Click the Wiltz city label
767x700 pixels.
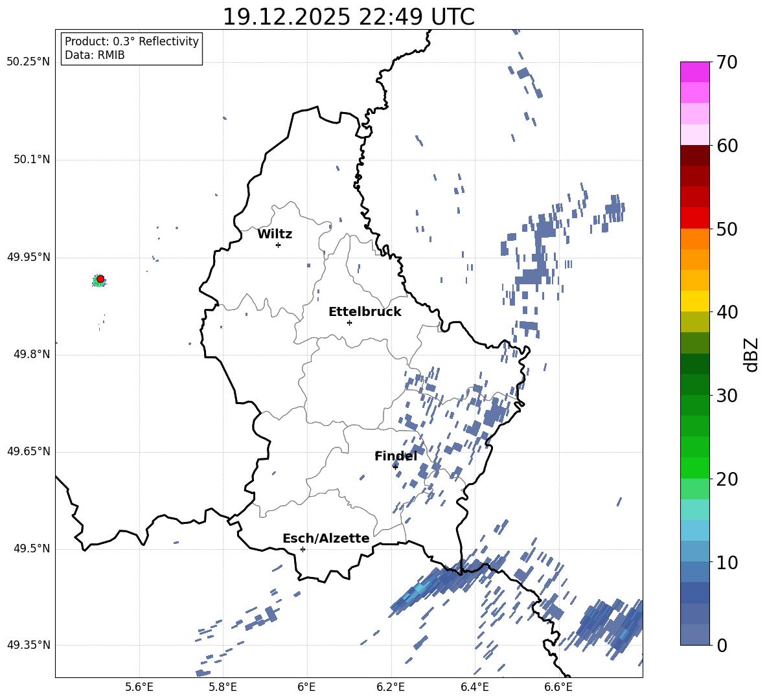pyautogui.click(x=275, y=234)
